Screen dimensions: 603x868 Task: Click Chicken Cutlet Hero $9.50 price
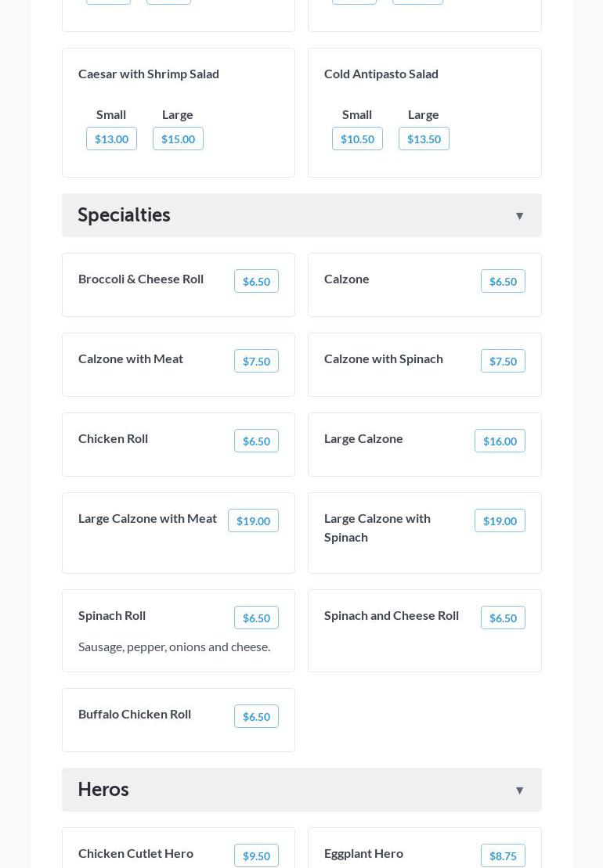point(256,855)
